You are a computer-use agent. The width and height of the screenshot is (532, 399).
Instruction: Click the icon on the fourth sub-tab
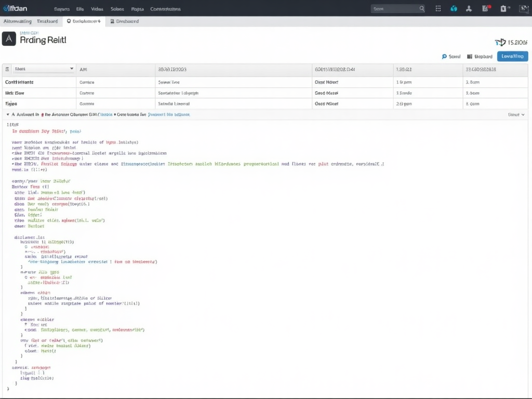tap(112, 21)
